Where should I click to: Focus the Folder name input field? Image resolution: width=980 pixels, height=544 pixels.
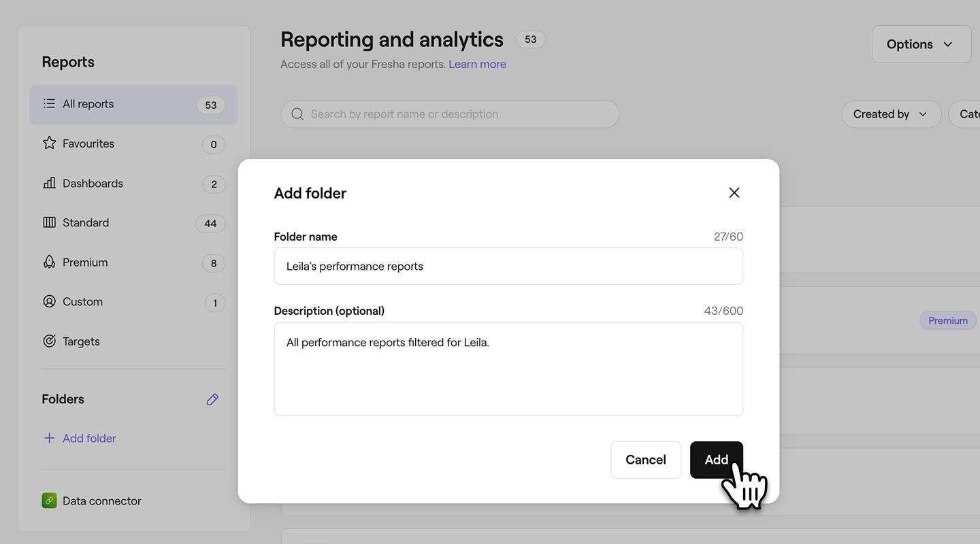pos(508,267)
